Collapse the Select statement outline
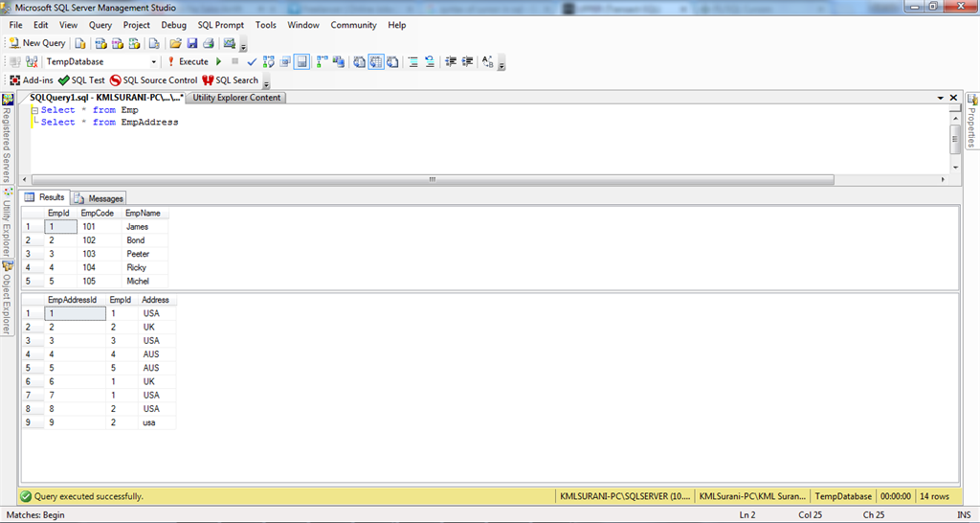This screenshot has height=523, width=980. pos(35,110)
